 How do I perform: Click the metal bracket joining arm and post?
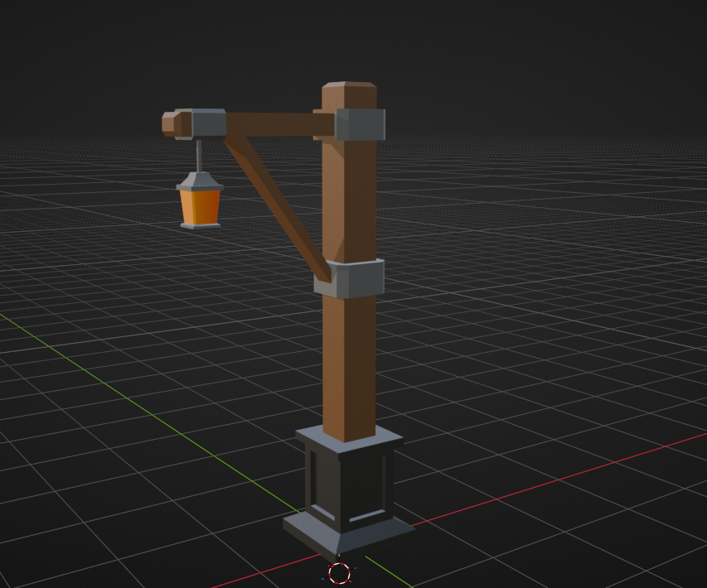tap(360, 124)
